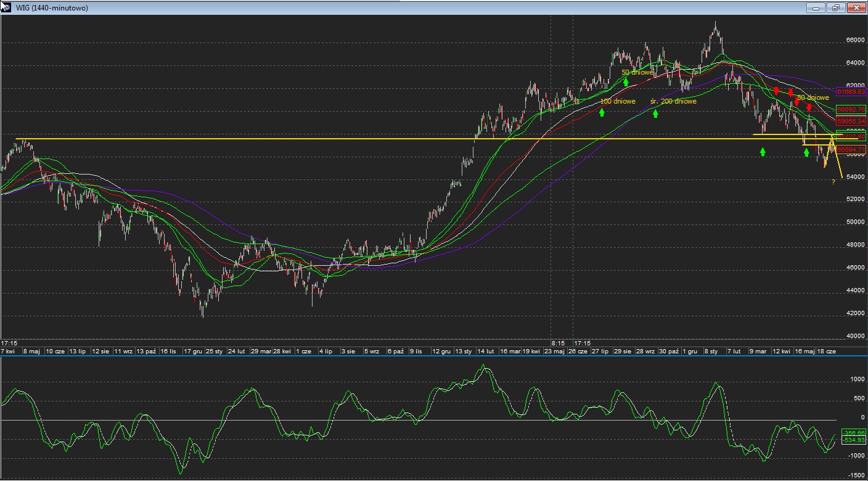Click the green arrow under '100 dniowe'
868x481 pixels.
(x=602, y=112)
